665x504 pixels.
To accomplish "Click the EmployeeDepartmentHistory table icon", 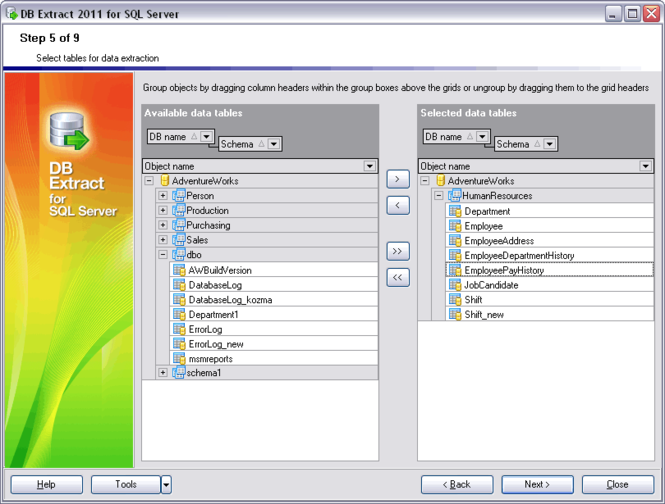I will [x=455, y=255].
